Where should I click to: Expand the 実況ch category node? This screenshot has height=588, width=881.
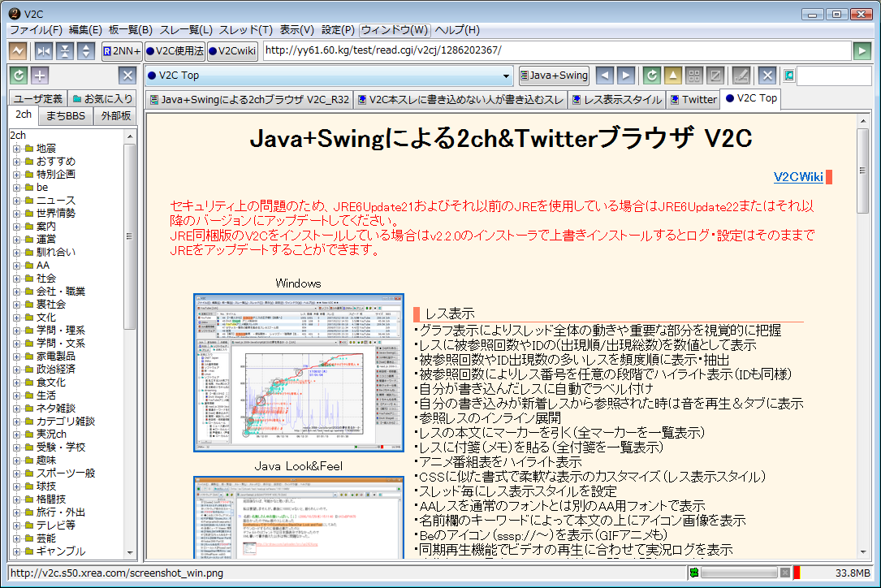point(16,435)
